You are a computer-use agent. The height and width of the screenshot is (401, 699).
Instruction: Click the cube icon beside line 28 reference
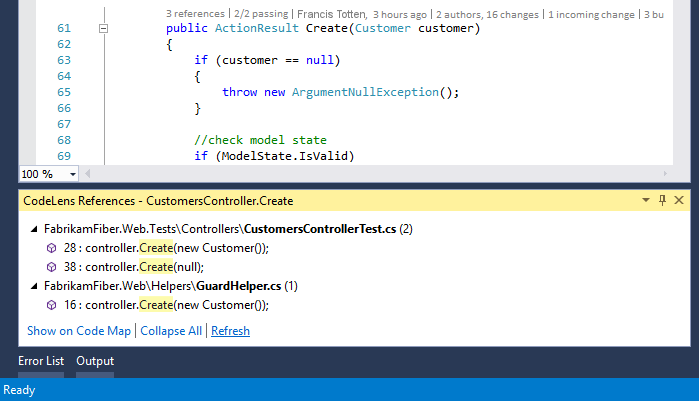52,248
